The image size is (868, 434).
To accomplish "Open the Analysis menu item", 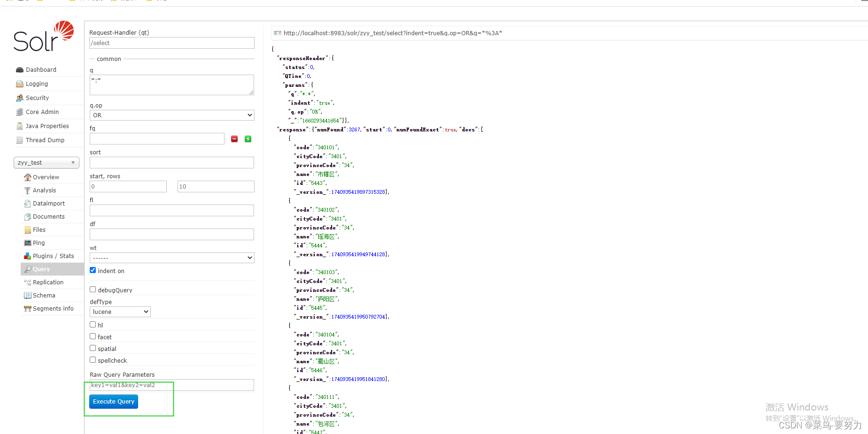I will (44, 190).
